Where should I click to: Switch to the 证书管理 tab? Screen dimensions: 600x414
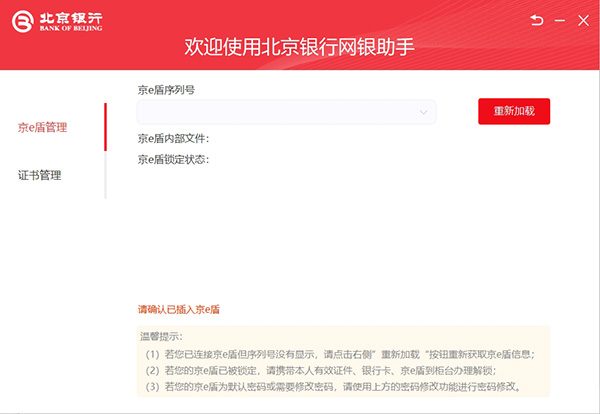39,175
